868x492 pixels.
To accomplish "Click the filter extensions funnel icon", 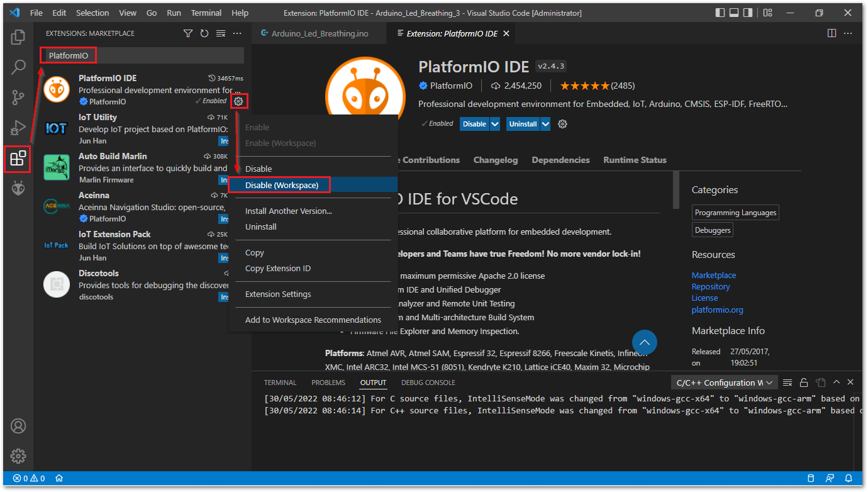I will click(x=188, y=33).
